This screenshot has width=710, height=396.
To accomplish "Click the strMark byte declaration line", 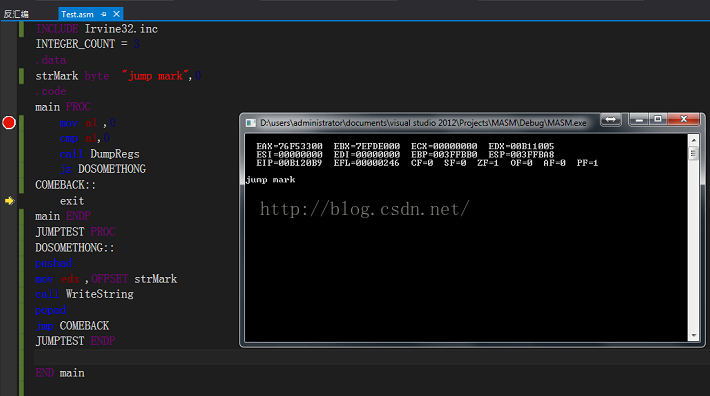I will pos(118,76).
